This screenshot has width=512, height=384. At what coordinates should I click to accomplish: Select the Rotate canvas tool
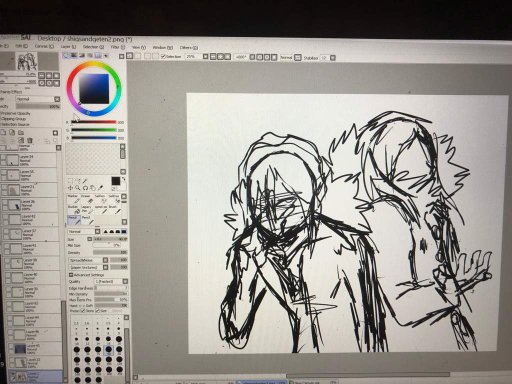pyautogui.click(x=85, y=188)
